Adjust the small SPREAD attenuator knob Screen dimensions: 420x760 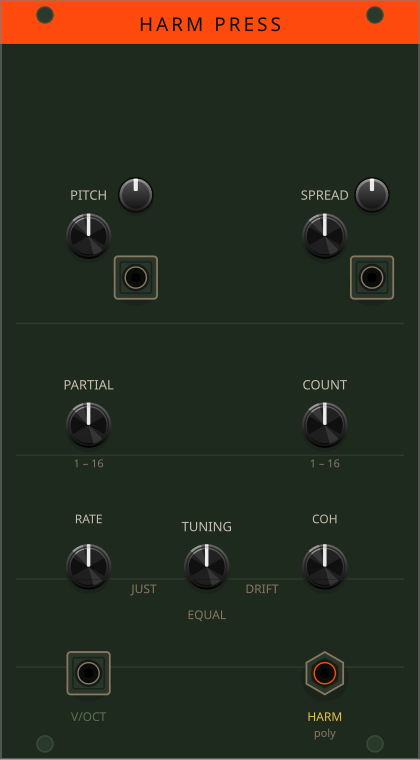click(x=372, y=195)
